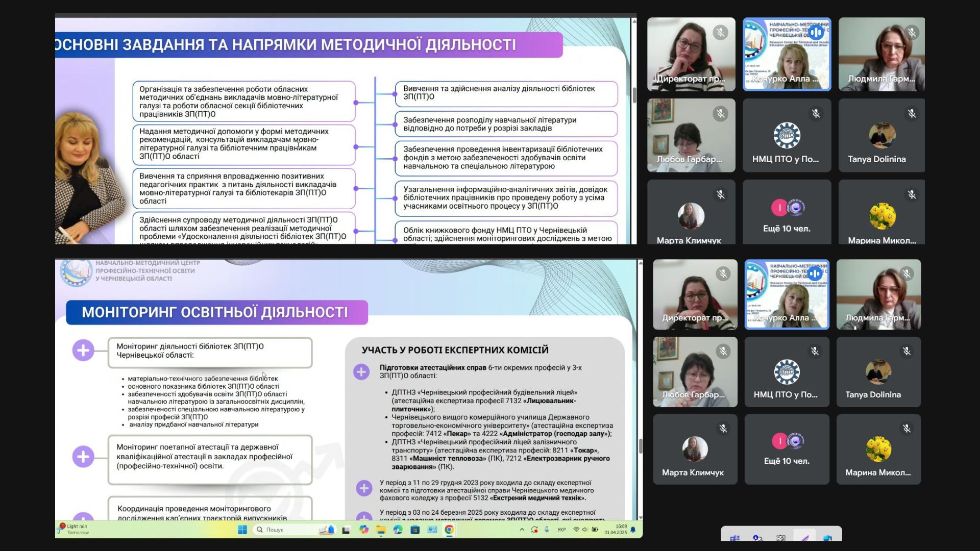Show hidden icons chevron in the system tray
This screenshot has width=980, height=551.
click(522, 530)
